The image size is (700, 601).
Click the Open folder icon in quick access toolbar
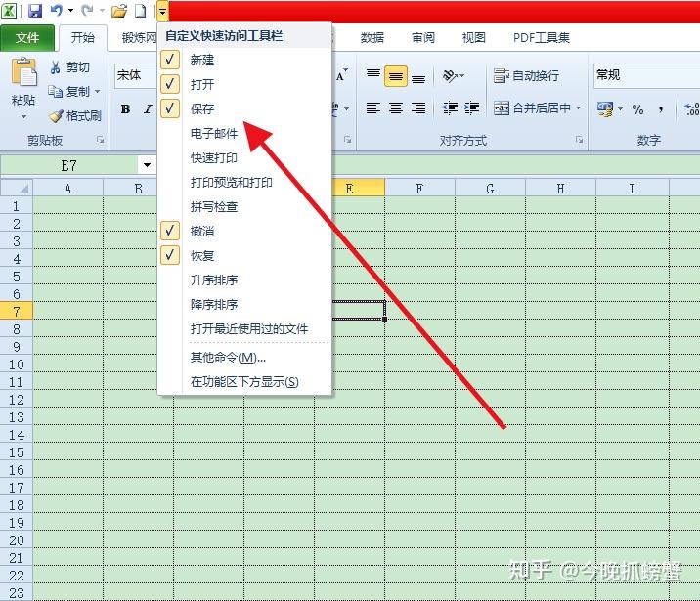pyautogui.click(x=118, y=11)
